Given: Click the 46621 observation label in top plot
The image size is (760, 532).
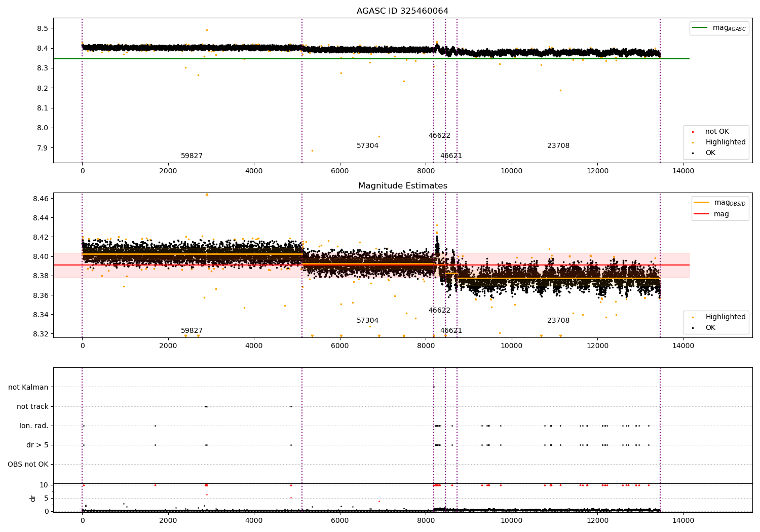Looking at the screenshot, I should 451,156.
